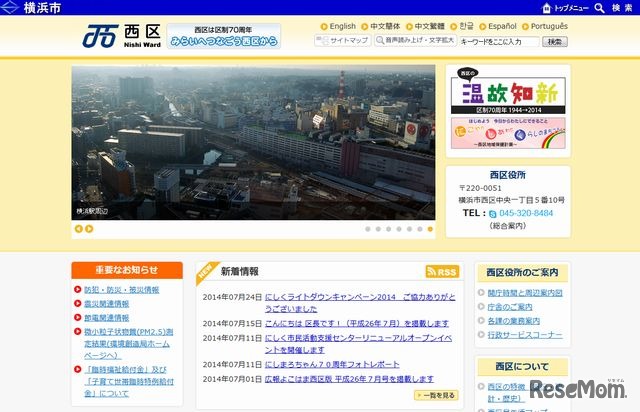This screenshot has width=640, height=412.
Task: Advance to next slide in photo carousel
Action: click(x=89, y=229)
